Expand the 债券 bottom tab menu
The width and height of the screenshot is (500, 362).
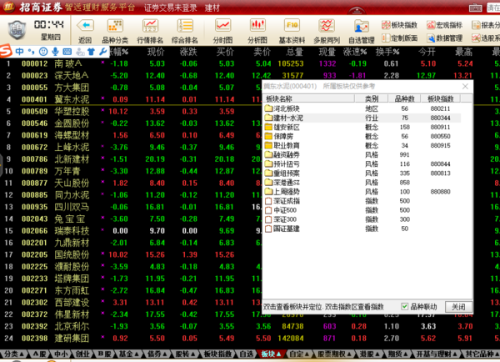click(x=157, y=354)
